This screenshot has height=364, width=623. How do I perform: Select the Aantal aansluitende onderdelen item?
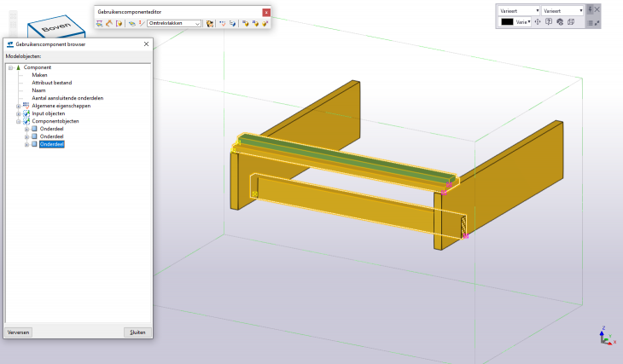point(67,98)
